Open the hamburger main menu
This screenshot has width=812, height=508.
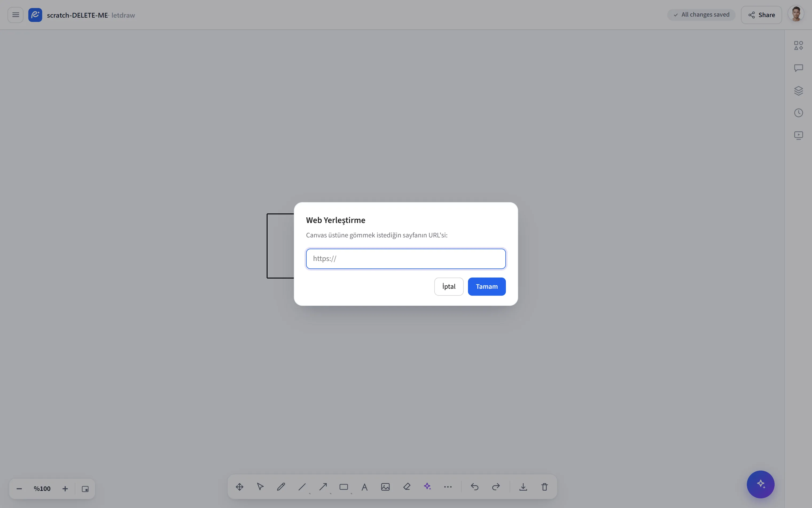click(x=15, y=15)
